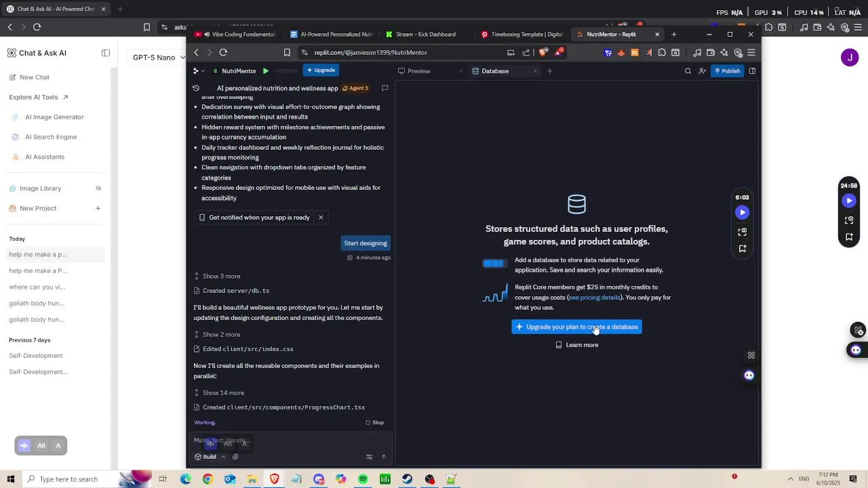This screenshot has height=488, width=868.
Task: Click the Windows Start button
Action: click(11, 479)
